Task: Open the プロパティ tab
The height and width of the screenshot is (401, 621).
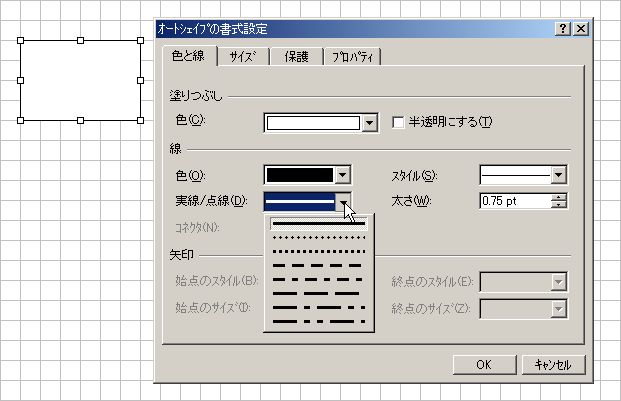Action: pos(352,57)
